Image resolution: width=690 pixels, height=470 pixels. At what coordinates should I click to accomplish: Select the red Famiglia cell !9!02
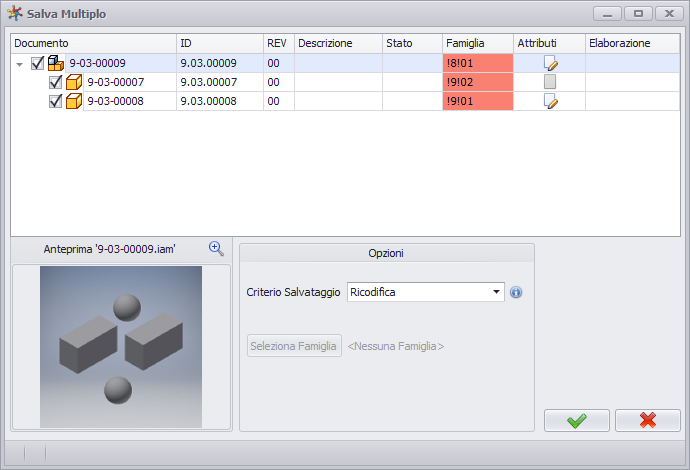pyautogui.click(x=477, y=82)
